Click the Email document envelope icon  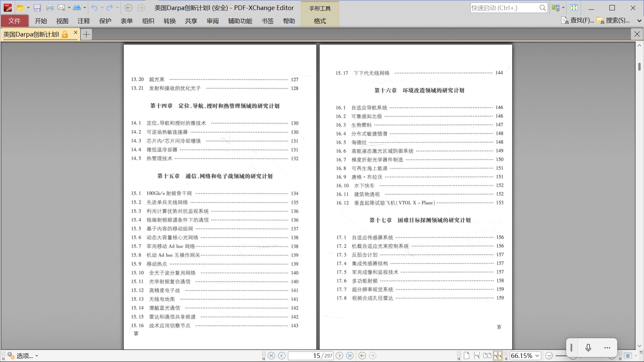(x=61, y=8)
